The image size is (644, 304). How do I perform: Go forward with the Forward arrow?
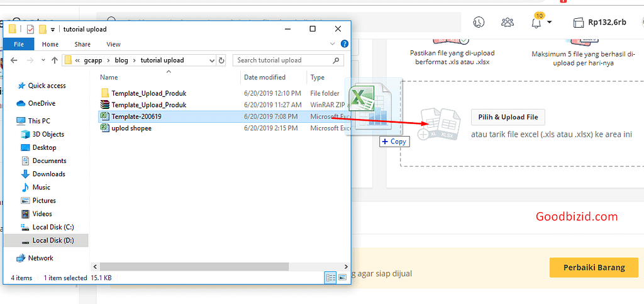[30, 60]
